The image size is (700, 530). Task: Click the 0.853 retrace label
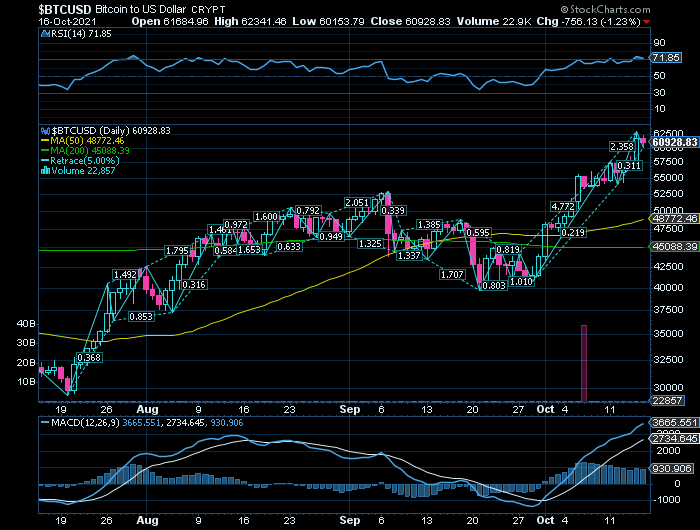(141, 317)
